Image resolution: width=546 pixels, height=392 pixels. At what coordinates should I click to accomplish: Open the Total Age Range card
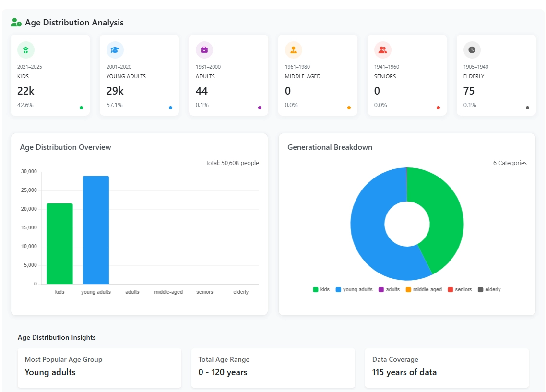click(273, 368)
